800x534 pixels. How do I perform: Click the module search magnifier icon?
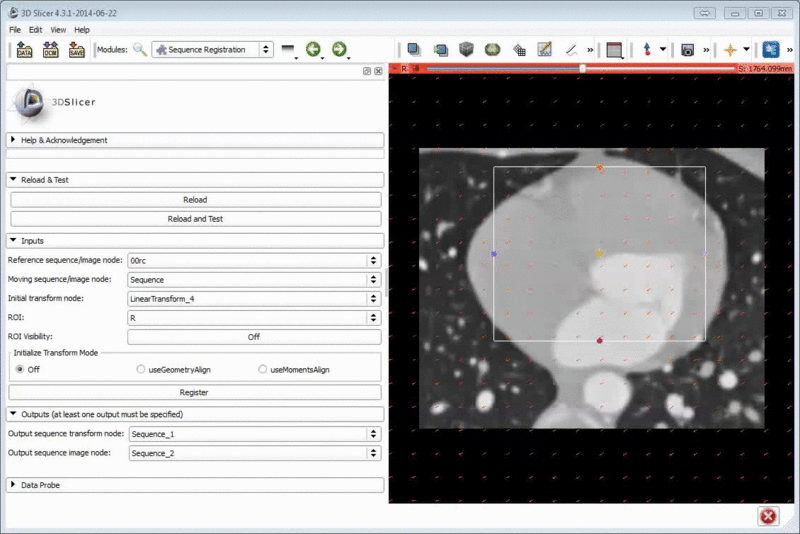(x=140, y=49)
